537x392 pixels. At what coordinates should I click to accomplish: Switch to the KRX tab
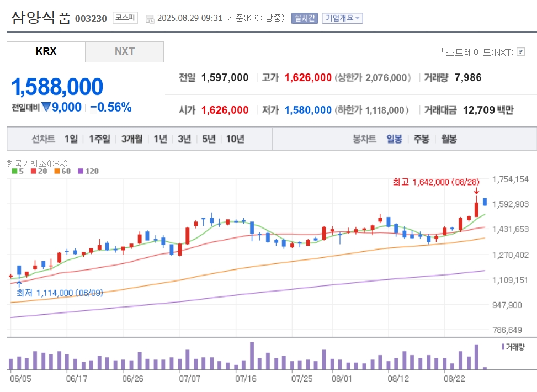pos(46,52)
